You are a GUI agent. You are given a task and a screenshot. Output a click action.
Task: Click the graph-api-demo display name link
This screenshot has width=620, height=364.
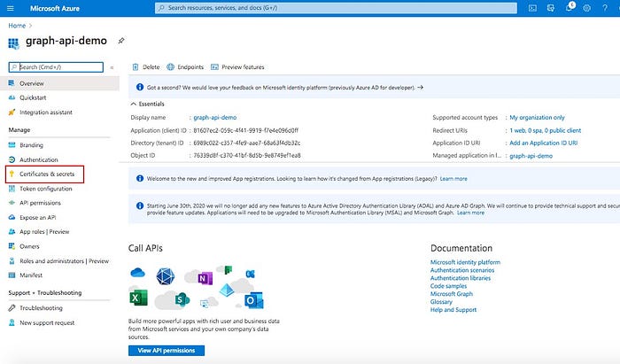214,118
